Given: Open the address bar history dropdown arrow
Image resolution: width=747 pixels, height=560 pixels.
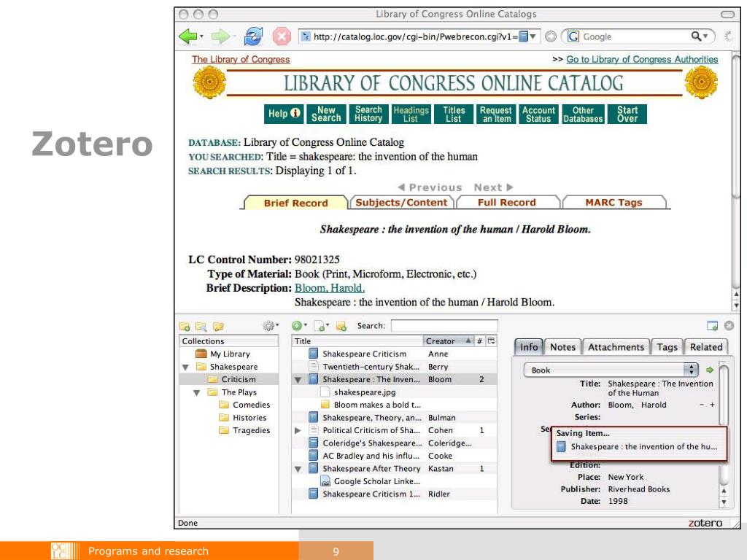Looking at the screenshot, I should 533,36.
